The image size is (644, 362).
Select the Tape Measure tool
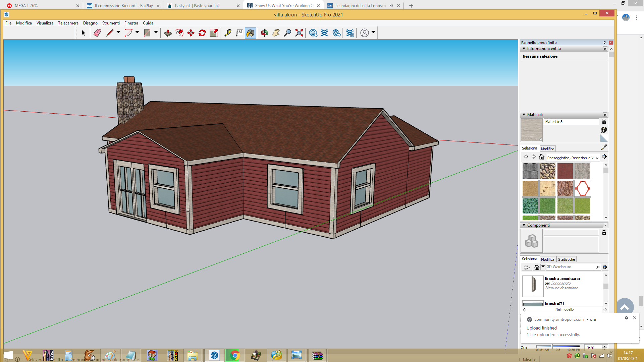(228, 33)
